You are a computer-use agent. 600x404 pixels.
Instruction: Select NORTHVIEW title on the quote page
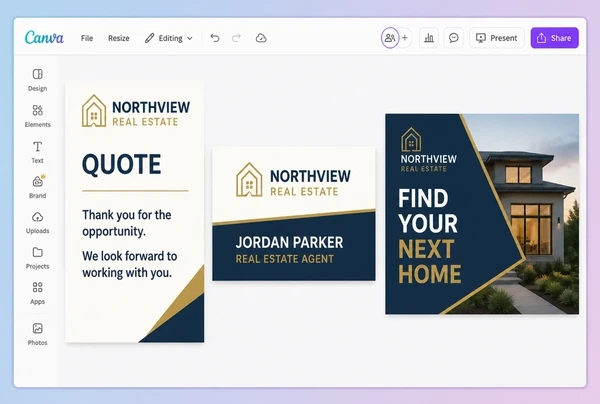pyautogui.click(x=151, y=108)
